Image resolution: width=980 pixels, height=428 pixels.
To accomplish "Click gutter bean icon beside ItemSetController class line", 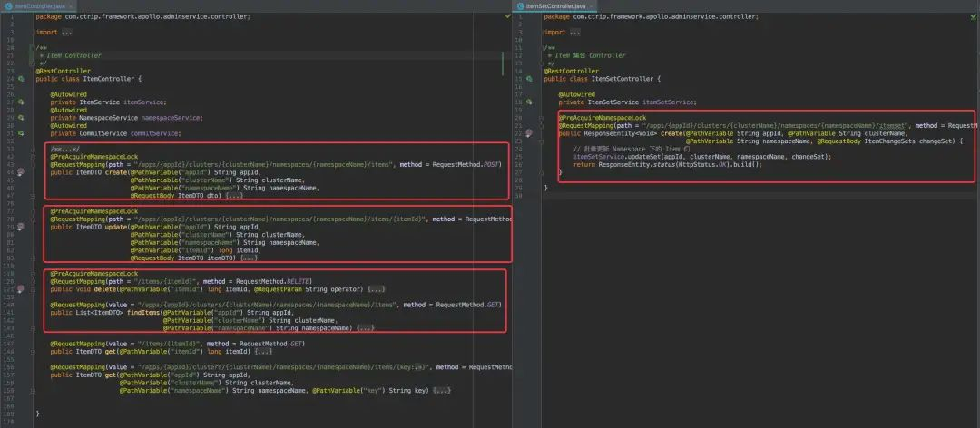I will coord(529,80).
